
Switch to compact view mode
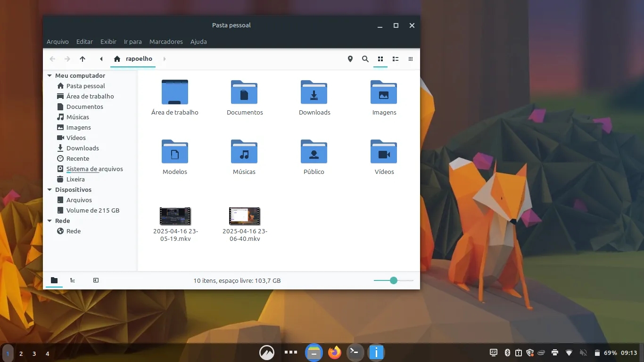(x=411, y=59)
